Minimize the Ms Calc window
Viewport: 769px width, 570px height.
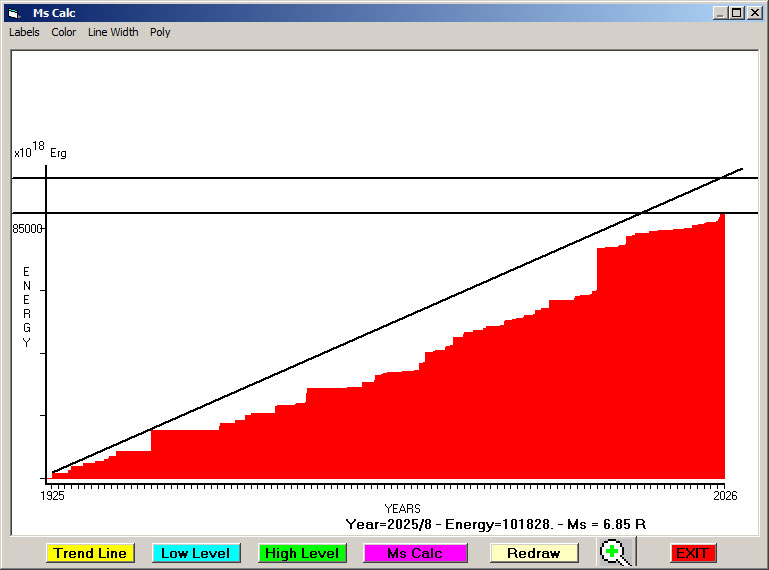coord(720,13)
